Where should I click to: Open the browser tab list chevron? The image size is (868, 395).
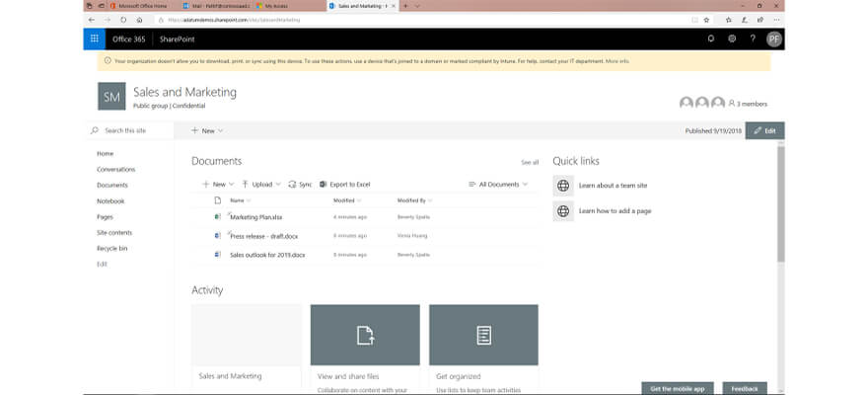click(x=417, y=6)
